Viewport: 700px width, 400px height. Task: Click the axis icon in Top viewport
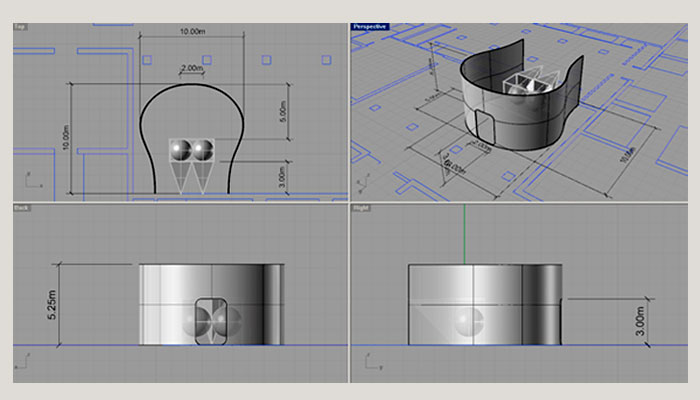click(28, 183)
